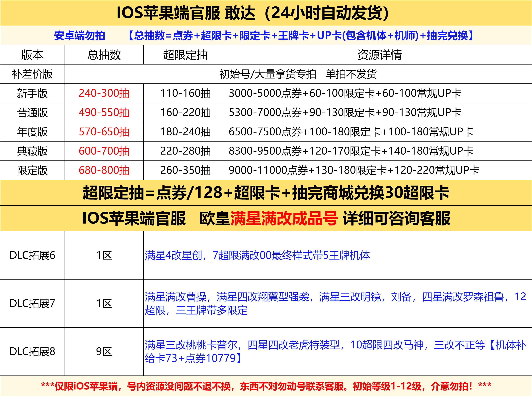Select the 普通版 row label
The width and height of the screenshot is (532, 397).
pyautogui.click(x=32, y=112)
